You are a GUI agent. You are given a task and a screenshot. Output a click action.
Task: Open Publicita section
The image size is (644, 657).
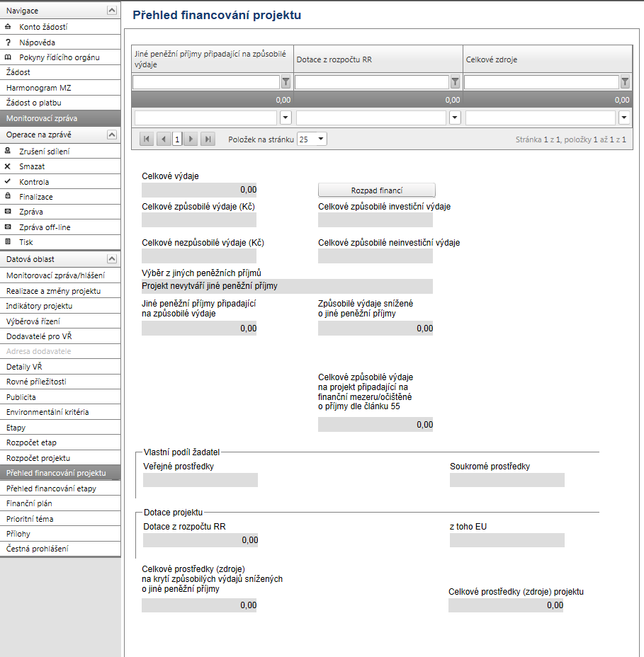60,397
